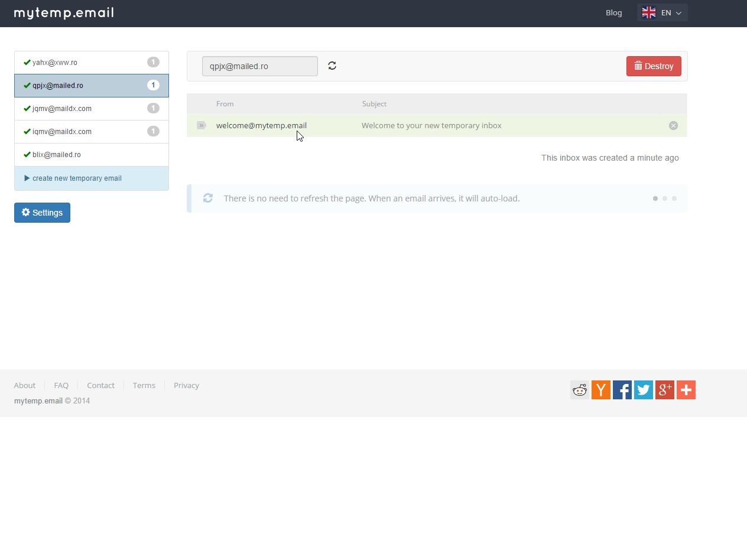Click the email address field qpjx@mailed.ro

(260, 66)
